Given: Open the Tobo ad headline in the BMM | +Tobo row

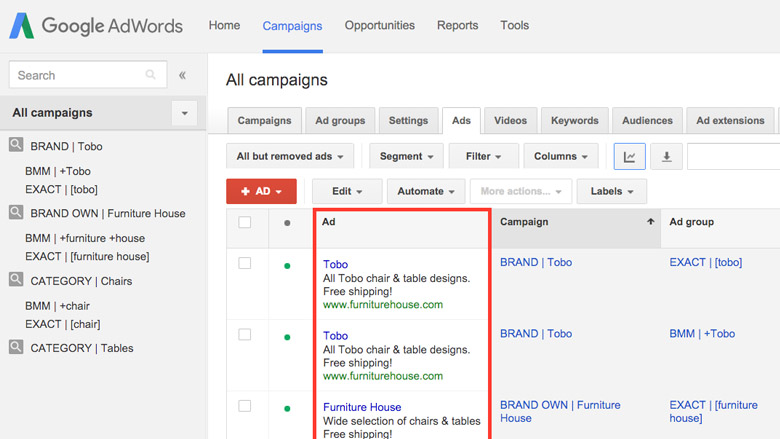Looking at the screenshot, I should [x=335, y=336].
